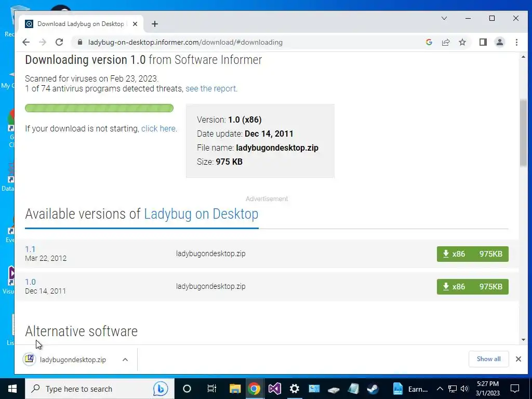Open the Steam taskbar icon
532x399 pixels.
point(373,389)
